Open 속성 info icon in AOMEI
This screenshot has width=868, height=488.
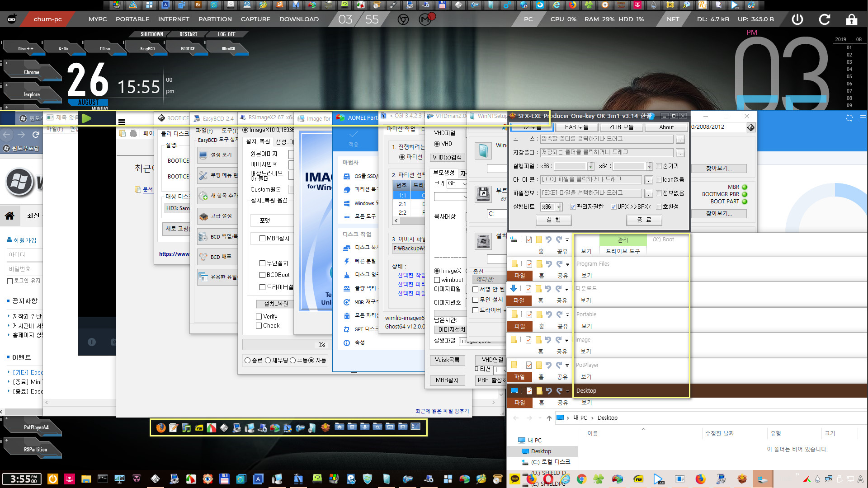[x=347, y=343]
